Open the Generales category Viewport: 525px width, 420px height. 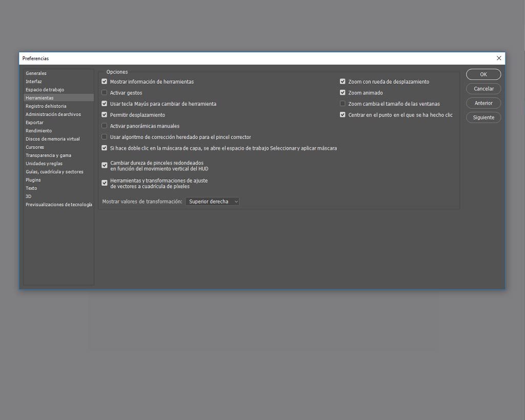coord(58,73)
